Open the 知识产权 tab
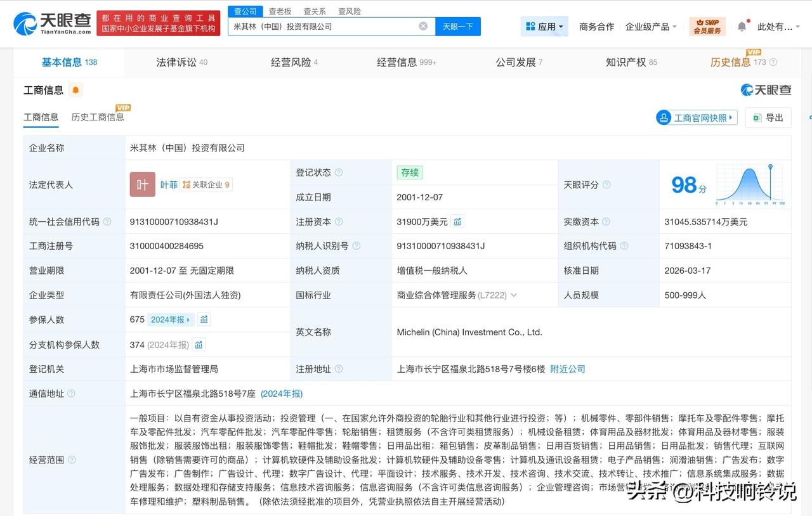 (x=631, y=62)
